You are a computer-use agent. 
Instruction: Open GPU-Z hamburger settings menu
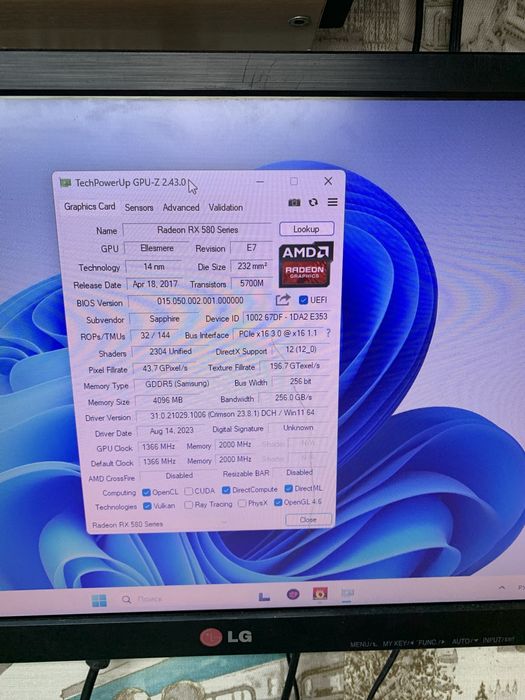click(333, 202)
